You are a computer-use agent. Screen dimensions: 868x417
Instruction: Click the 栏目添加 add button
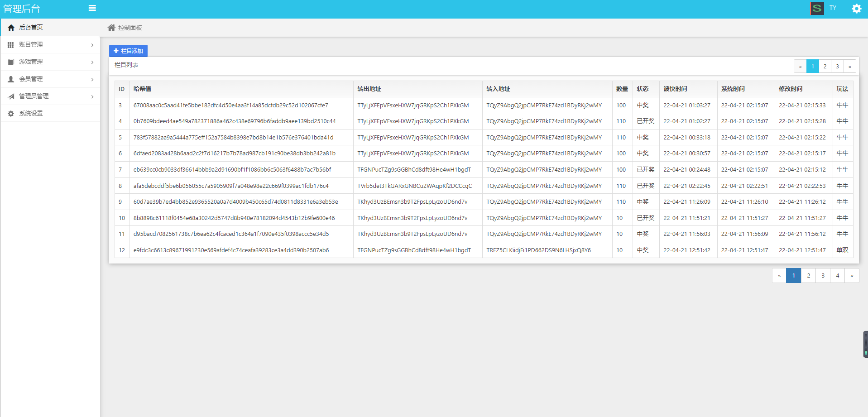click(128, 51)
